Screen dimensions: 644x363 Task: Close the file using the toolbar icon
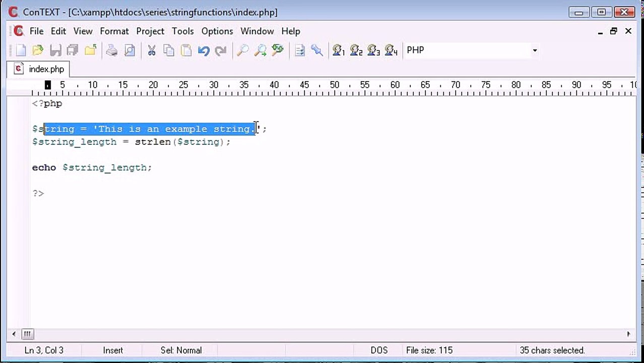[90, 50]
